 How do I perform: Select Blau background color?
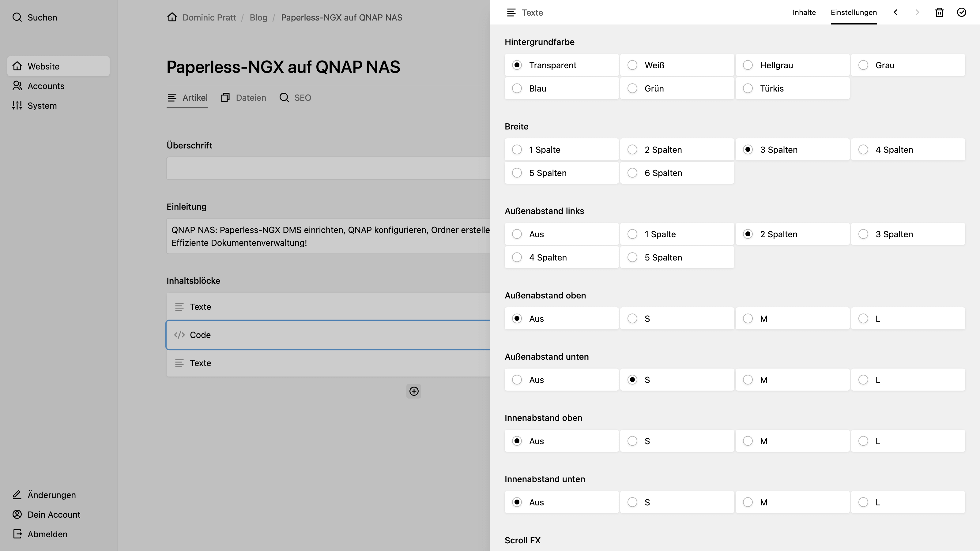[562, 88]
